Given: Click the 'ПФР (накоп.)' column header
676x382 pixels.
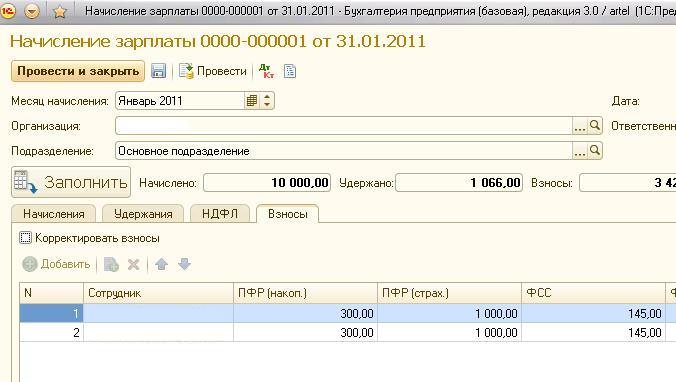Looking at the screenshot, I should point(305,293).
